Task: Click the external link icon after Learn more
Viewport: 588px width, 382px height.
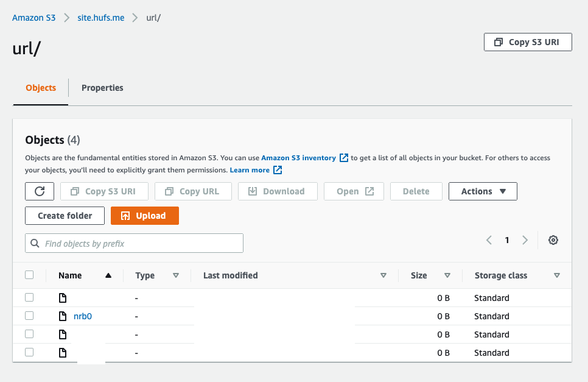Action: tap(278, 170)
